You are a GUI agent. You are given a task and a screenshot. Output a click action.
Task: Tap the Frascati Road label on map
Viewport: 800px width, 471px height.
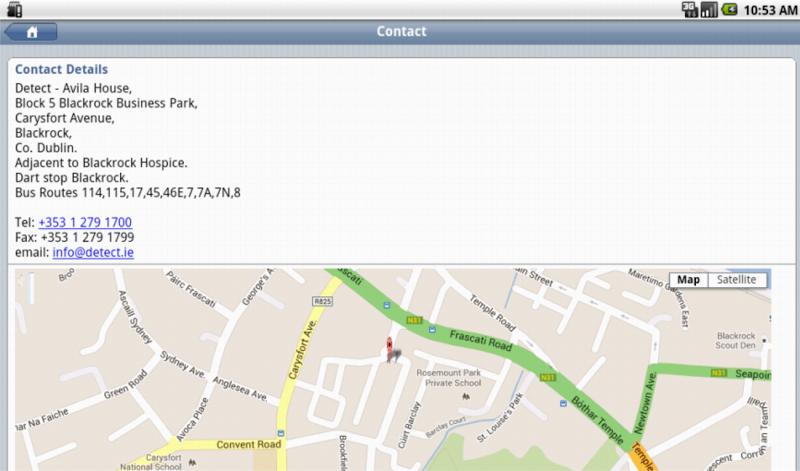481,341
